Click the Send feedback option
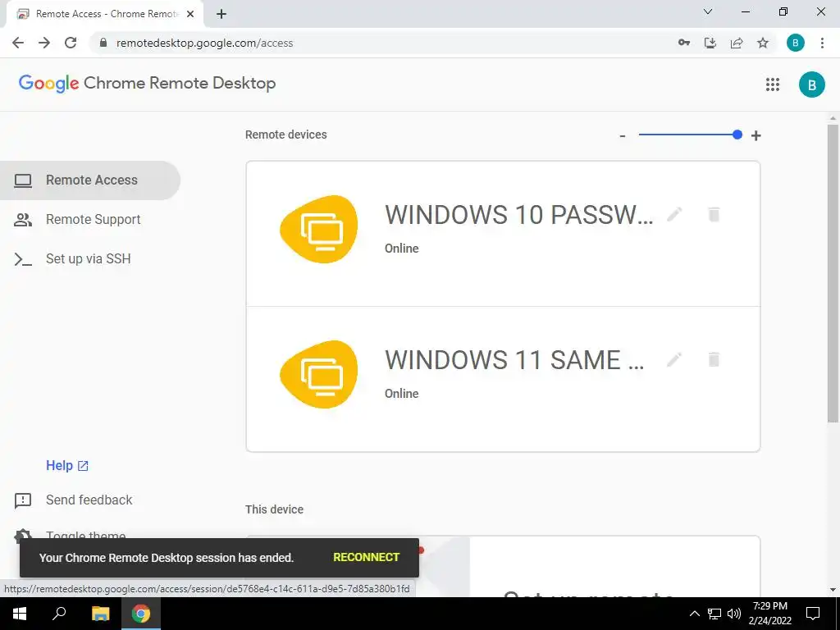 tap(89, 500)
